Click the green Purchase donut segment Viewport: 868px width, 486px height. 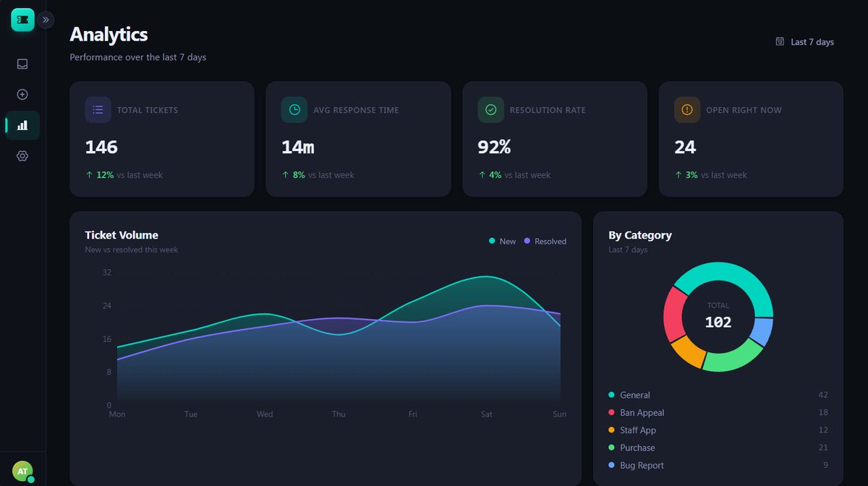(x=732, y=359)
